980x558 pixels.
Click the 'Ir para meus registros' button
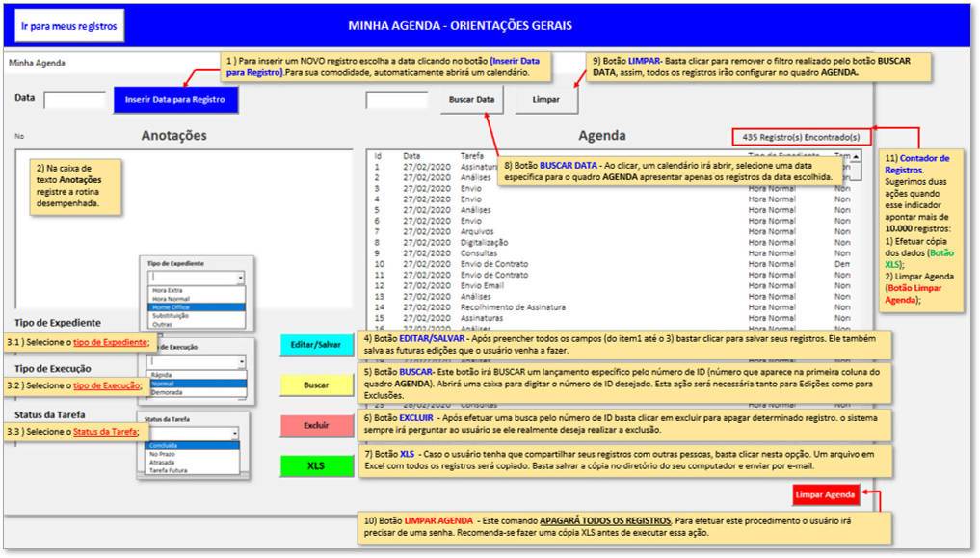68,26
